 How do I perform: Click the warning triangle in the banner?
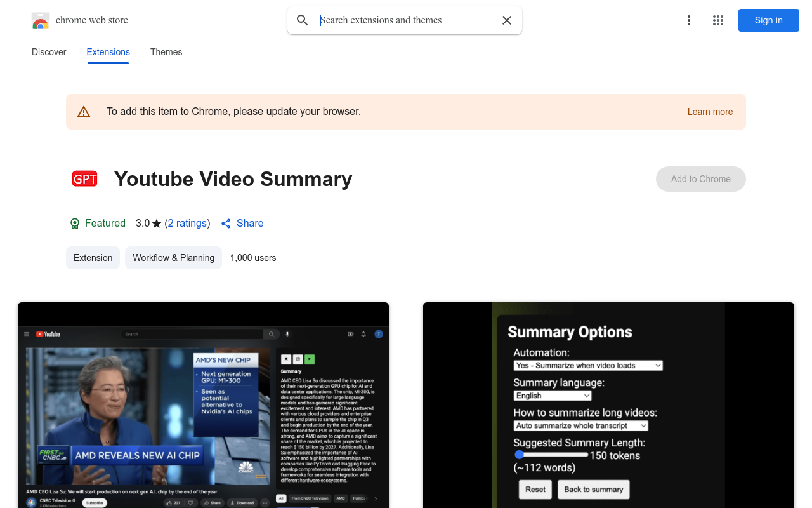tap(84, 111)
